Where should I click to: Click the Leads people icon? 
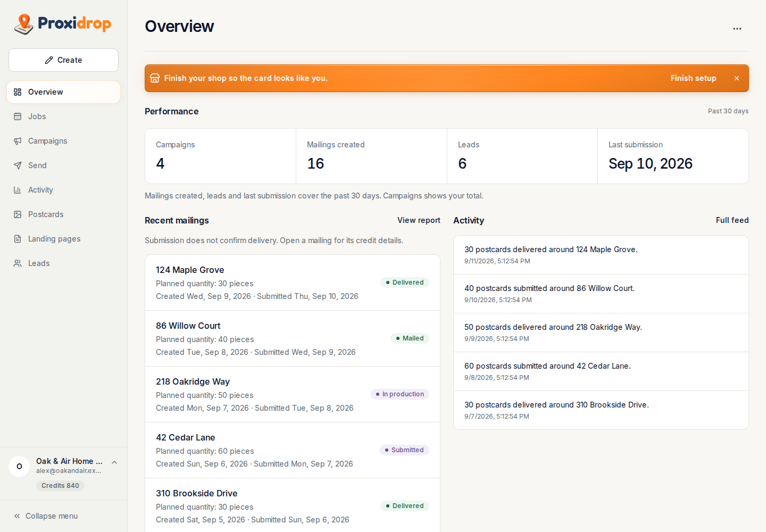pos(18,263)
